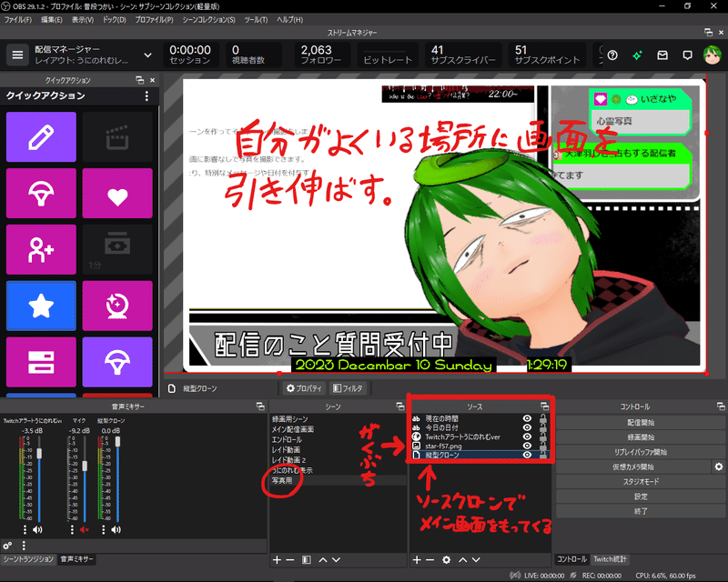Click the heart icon quick action tile
Viewport: 728px width, 582px height.
coord(117,194)
